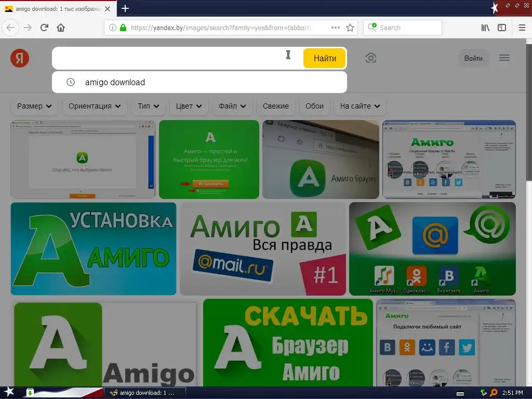Reload the current page
Image resolution: width=532 pixels, height=399 pixels.
45,28
